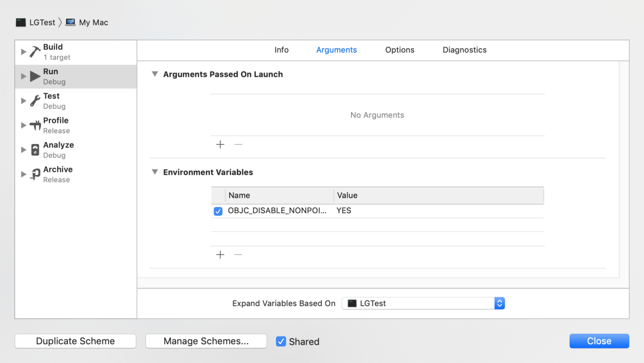This screenshot has width=644, height=363.
Task: Click the My Mac destination icon
Action: click(x=71, y=22)
